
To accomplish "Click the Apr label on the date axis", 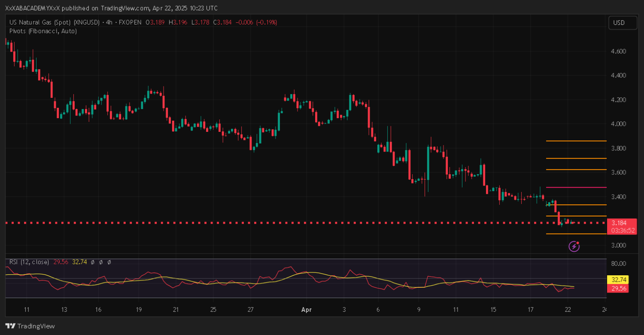I will pos(306,310).
